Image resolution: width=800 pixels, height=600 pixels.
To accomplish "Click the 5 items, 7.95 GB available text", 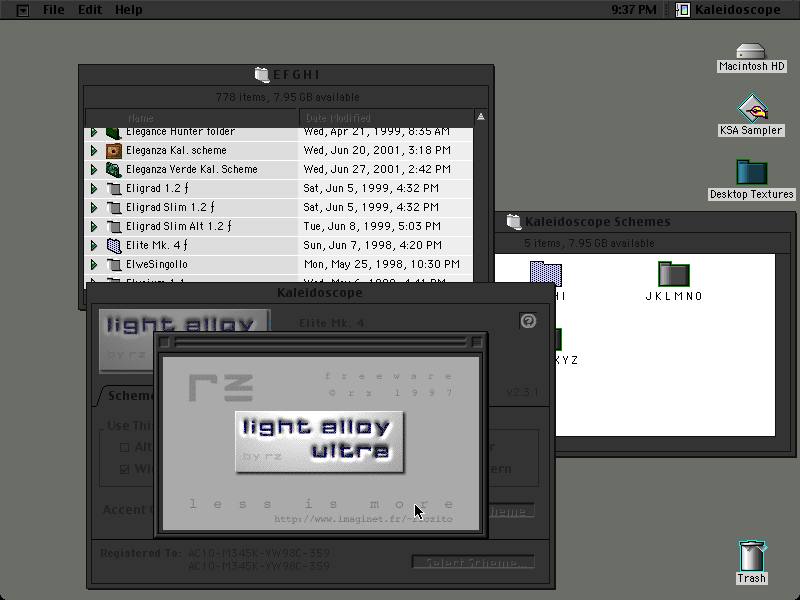I will click(589, 243).
